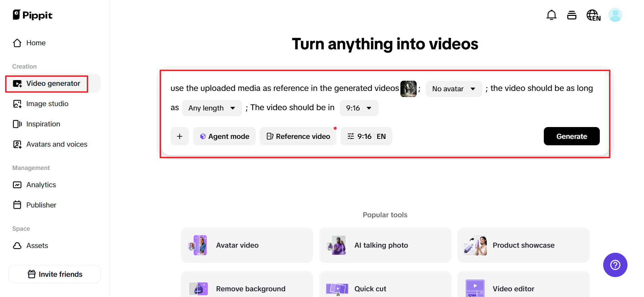Click the Product showcase card thumbnail icon
This screenshot has height=297, width=644.
click(x=475, y=245)
